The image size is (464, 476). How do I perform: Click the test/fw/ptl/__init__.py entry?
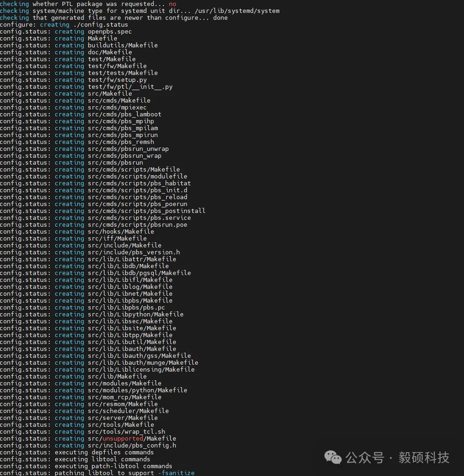[x=130, y=86]
